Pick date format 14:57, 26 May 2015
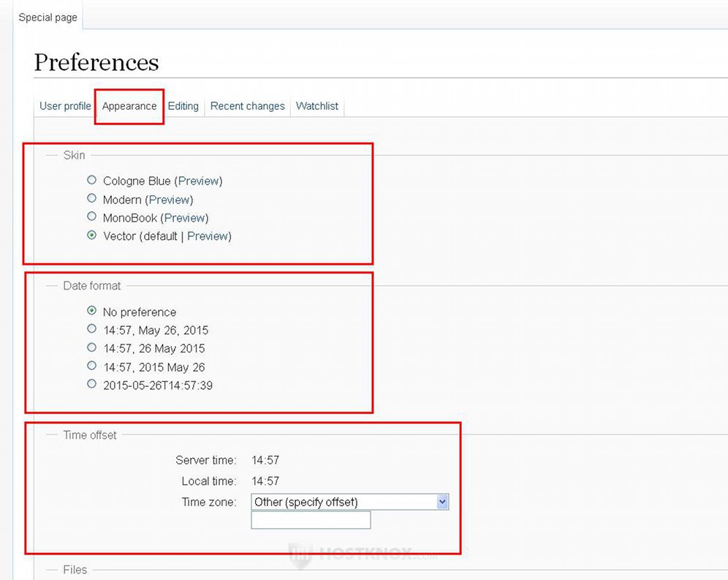The image size is (728, 580). [91, 347]
